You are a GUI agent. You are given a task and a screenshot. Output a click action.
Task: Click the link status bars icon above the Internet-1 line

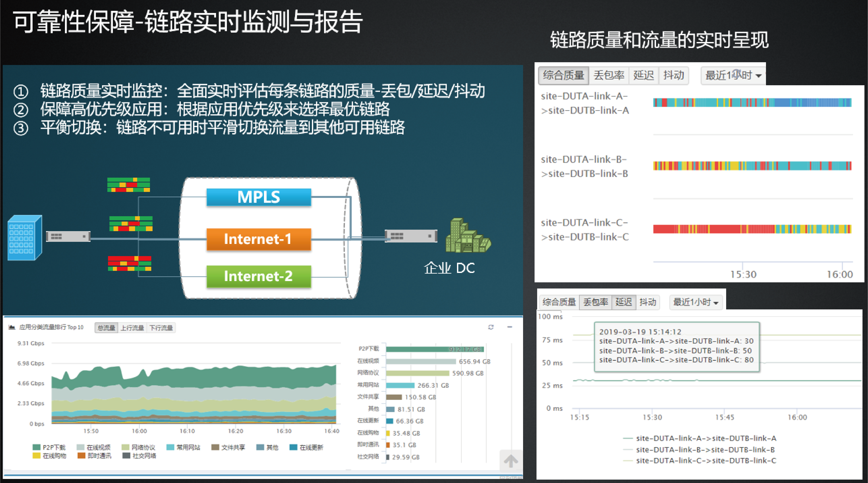(x=131, y=224)
